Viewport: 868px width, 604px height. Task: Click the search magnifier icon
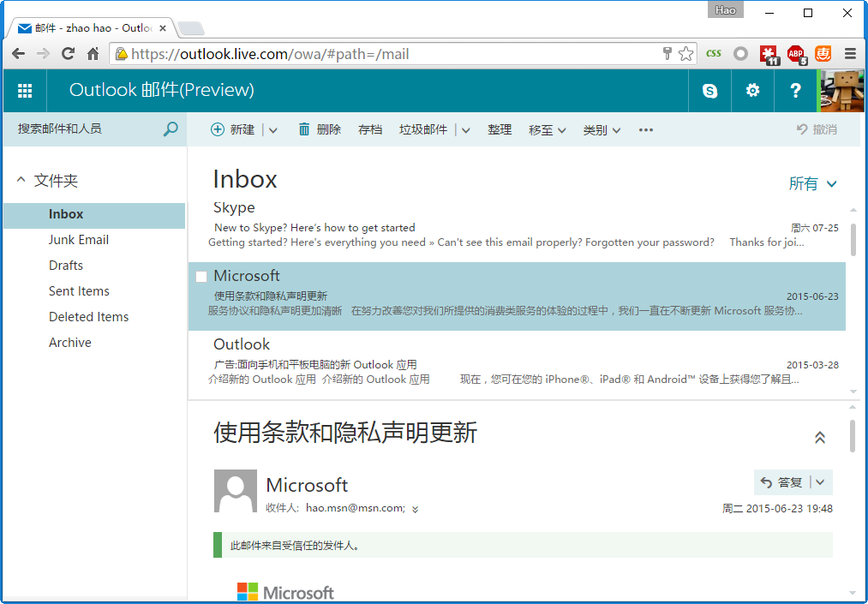click(x=171, y=129)
